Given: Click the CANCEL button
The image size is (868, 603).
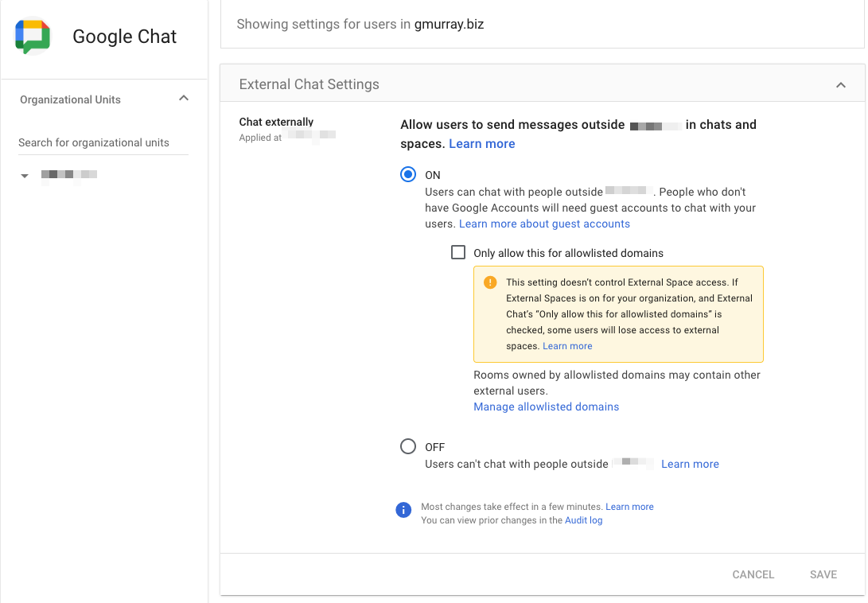Looking at the screenshot, I should [753, 574].
